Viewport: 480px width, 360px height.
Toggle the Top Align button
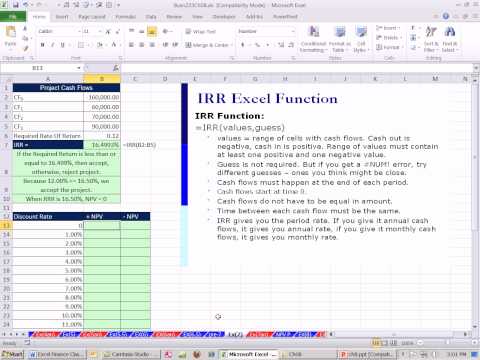[x=132, y=32]
